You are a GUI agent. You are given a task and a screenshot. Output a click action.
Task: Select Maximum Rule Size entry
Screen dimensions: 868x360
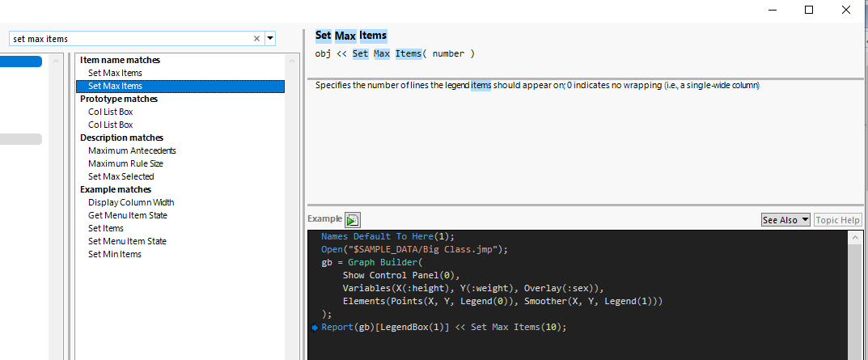(125, 163)
